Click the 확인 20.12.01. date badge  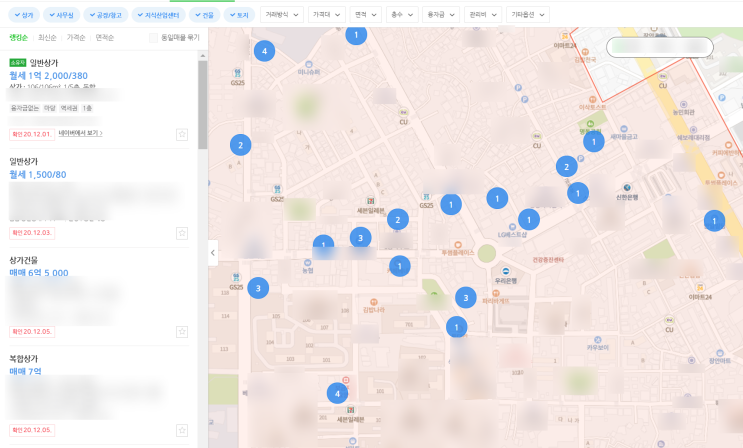click(32, 134)
